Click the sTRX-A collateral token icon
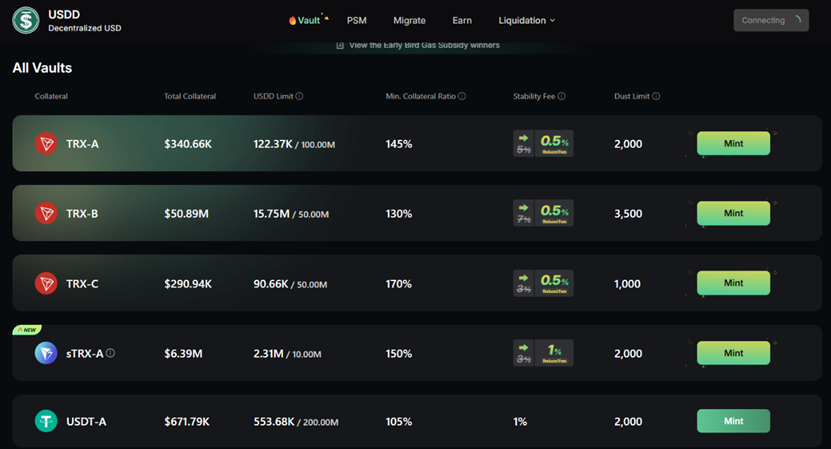 coord(46,353)
